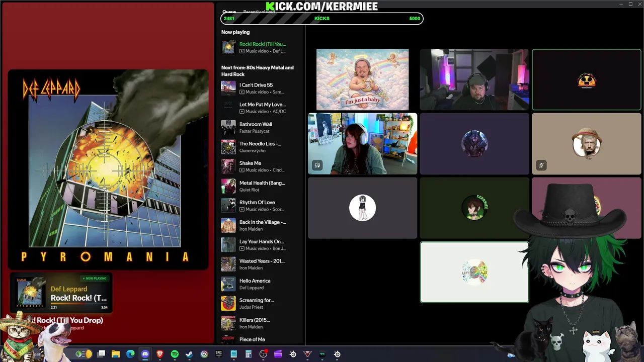Select the Kermiee green-ring avatar tile
Viewport: 644px width, 362px height.
pos(474,208)
